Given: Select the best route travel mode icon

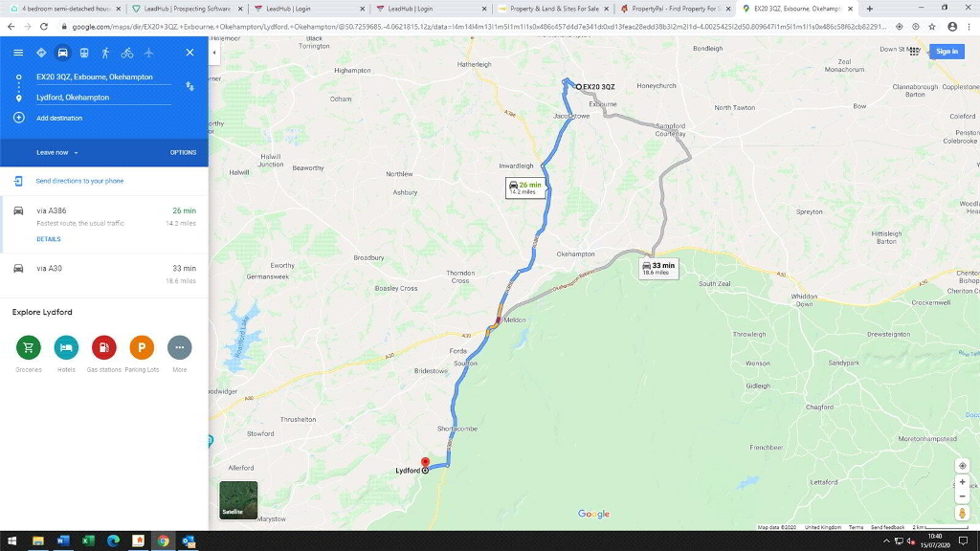Looking at the screenshot, I should coord(40,53).
